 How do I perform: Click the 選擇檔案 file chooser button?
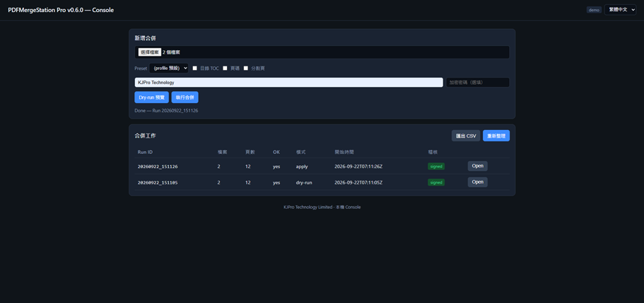tap(149, 52)
